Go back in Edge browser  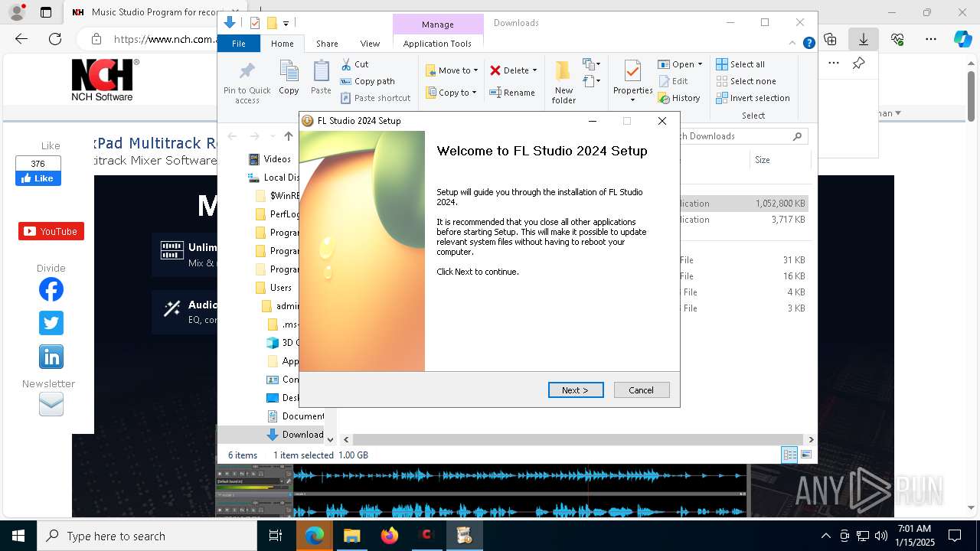coord(21,38)
